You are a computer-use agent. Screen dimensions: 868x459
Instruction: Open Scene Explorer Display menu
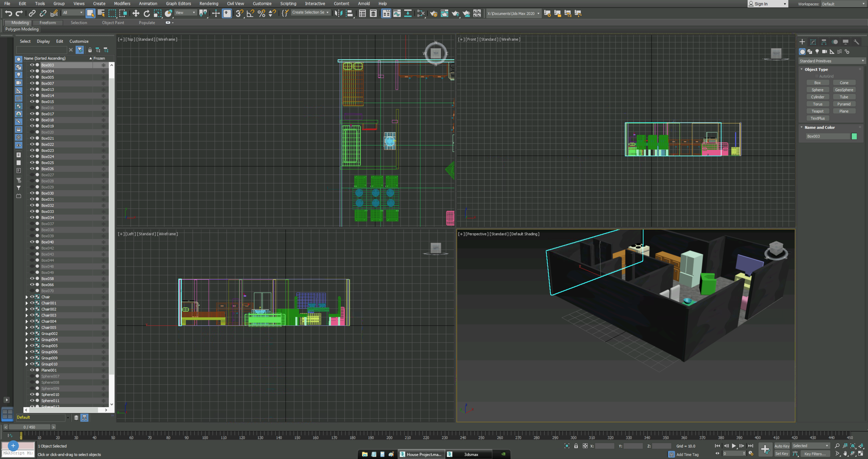click(x=43, y=41)
